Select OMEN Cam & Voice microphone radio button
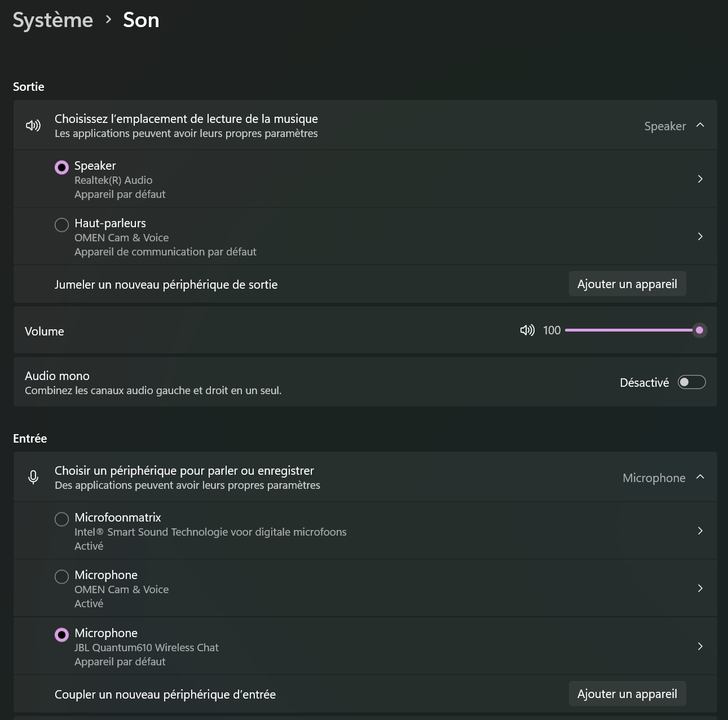 point(61,577)
